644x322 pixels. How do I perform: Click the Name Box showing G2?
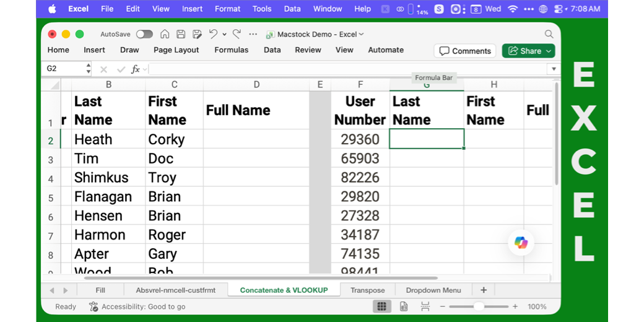(x=63, y=69)
